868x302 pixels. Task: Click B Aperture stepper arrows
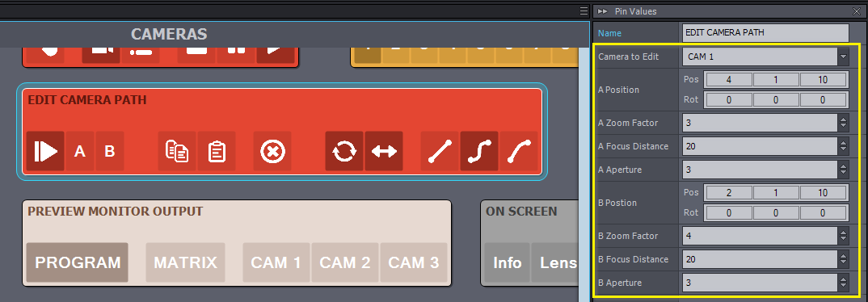coord(843,283)
